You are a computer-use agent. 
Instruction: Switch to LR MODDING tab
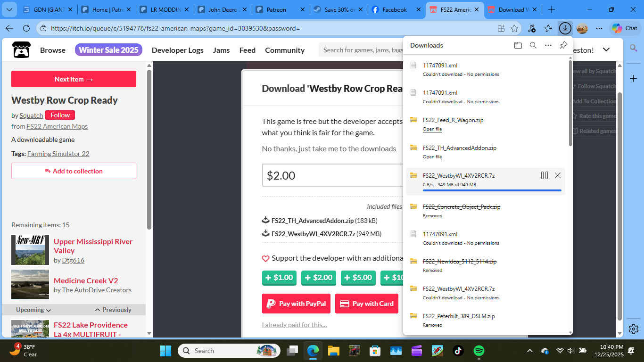coord(165,9)
